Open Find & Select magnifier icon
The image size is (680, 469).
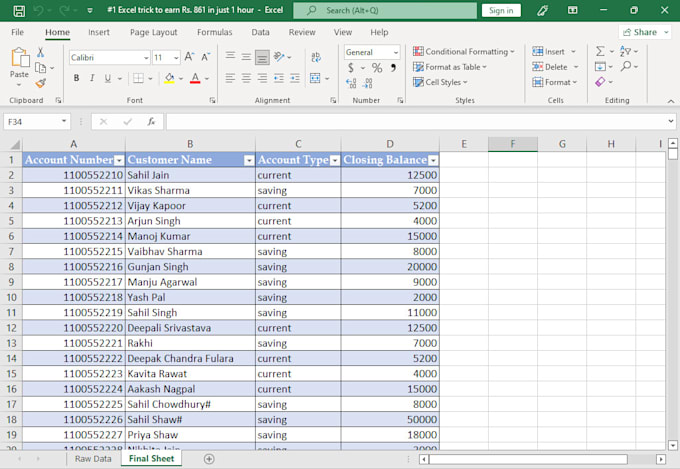626,66
